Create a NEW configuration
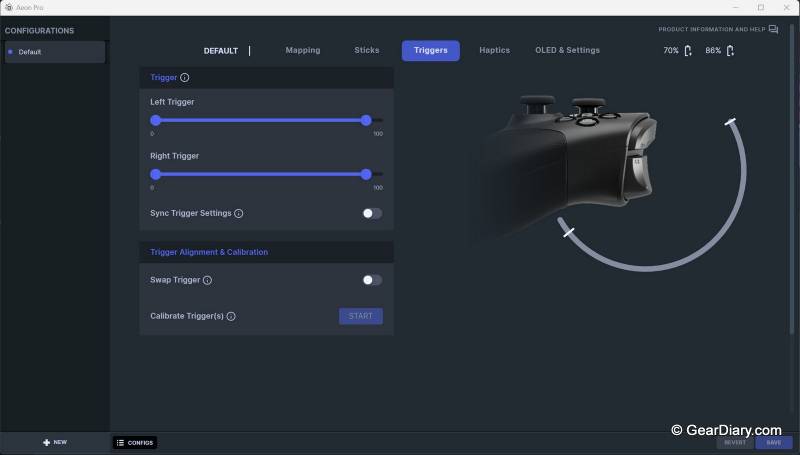800x455 pixels. tap(55, 442)
